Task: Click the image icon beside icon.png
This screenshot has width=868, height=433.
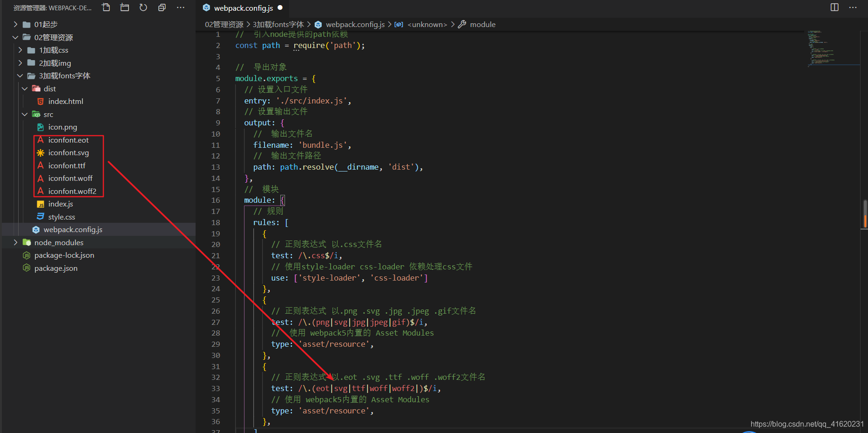Action: [x=41, y=127]
